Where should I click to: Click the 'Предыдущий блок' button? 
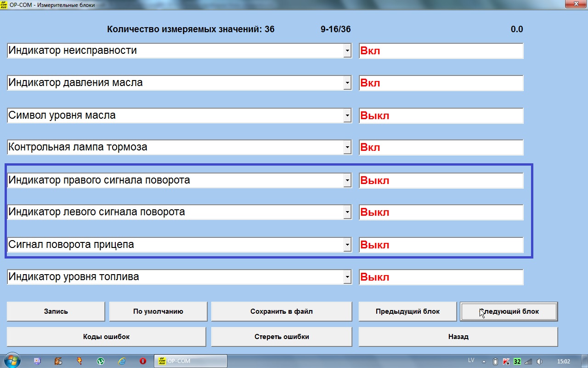coord(407,311)
